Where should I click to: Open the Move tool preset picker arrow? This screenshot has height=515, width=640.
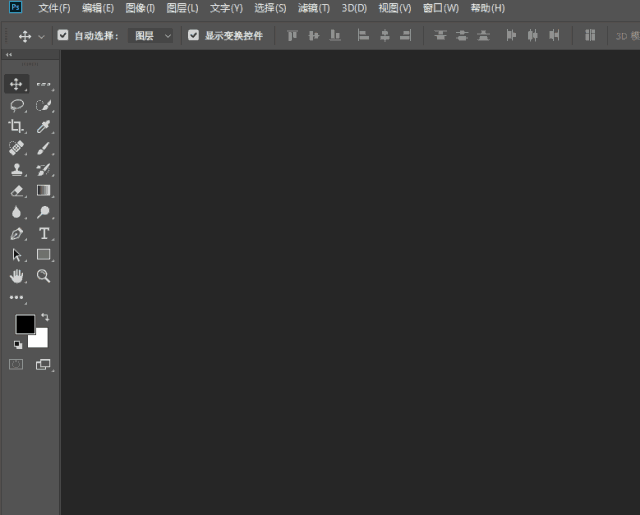tap(41, 37)
